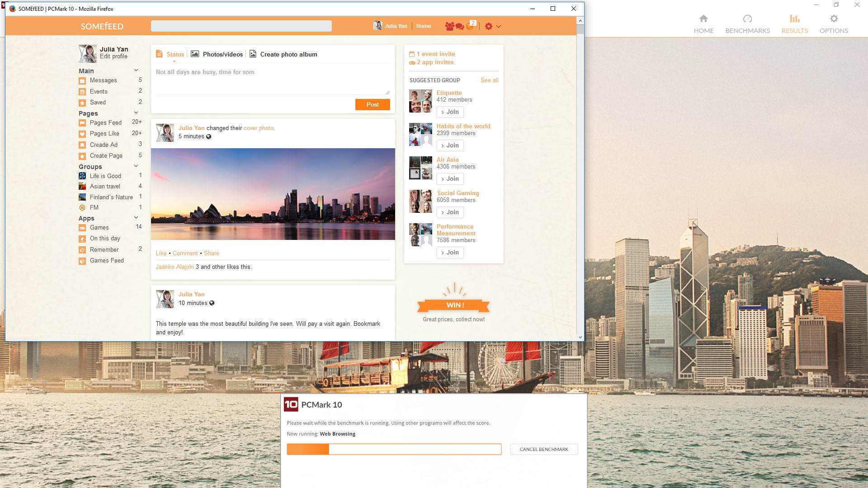Start a Create photo album via its icon
This screenshot has height=488, width=868.
point(253,54)
